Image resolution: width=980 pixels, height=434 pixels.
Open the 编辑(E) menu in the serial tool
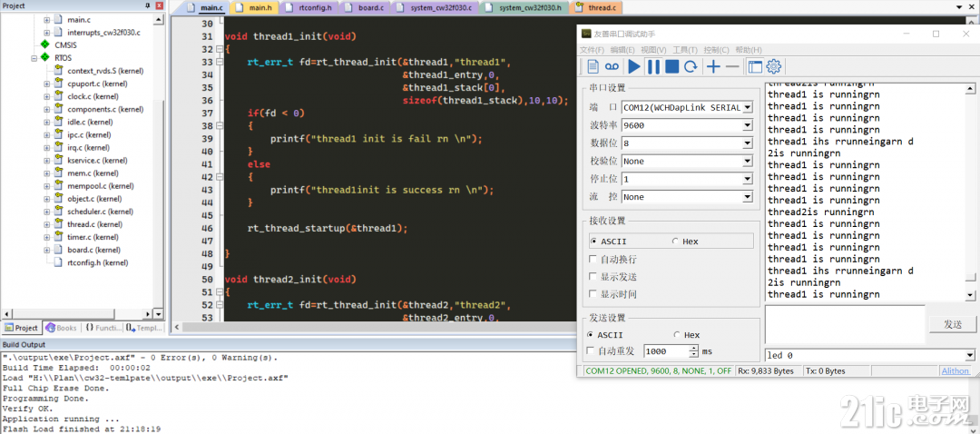point(622,50)
